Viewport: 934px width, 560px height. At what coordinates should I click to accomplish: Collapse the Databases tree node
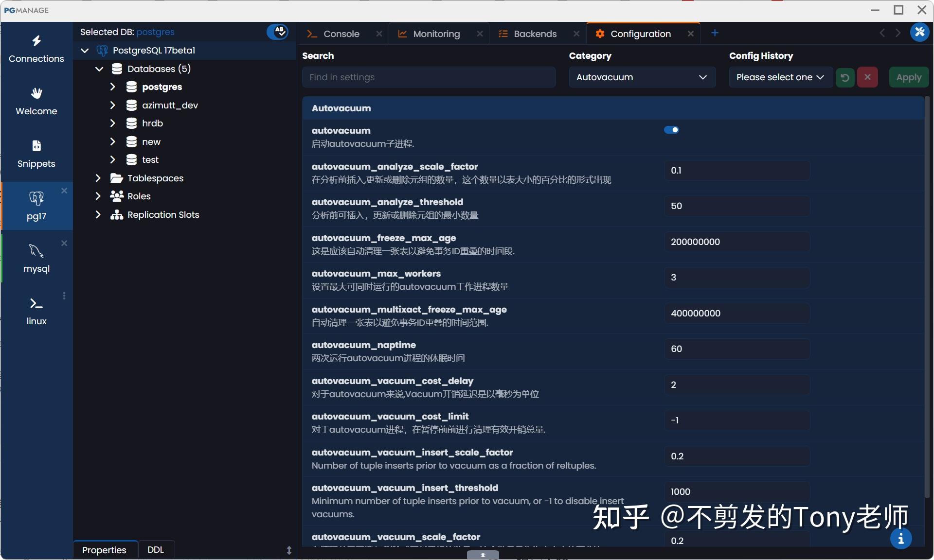(99, 69)
